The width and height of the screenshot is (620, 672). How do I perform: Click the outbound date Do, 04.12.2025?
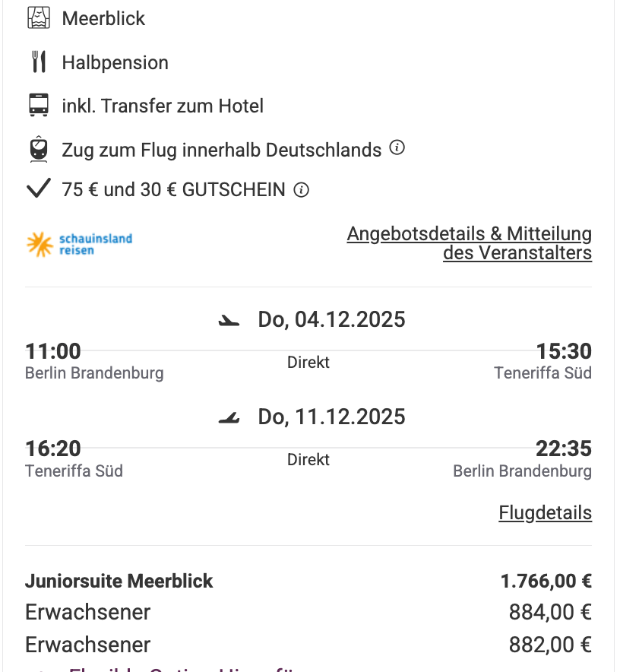331,320
